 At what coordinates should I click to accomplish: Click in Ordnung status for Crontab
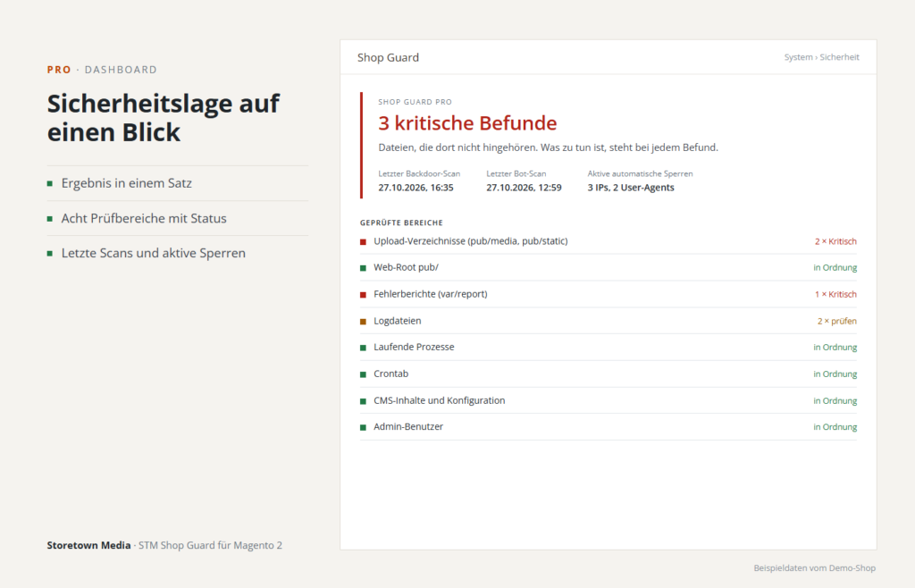(x=835, y=374)
